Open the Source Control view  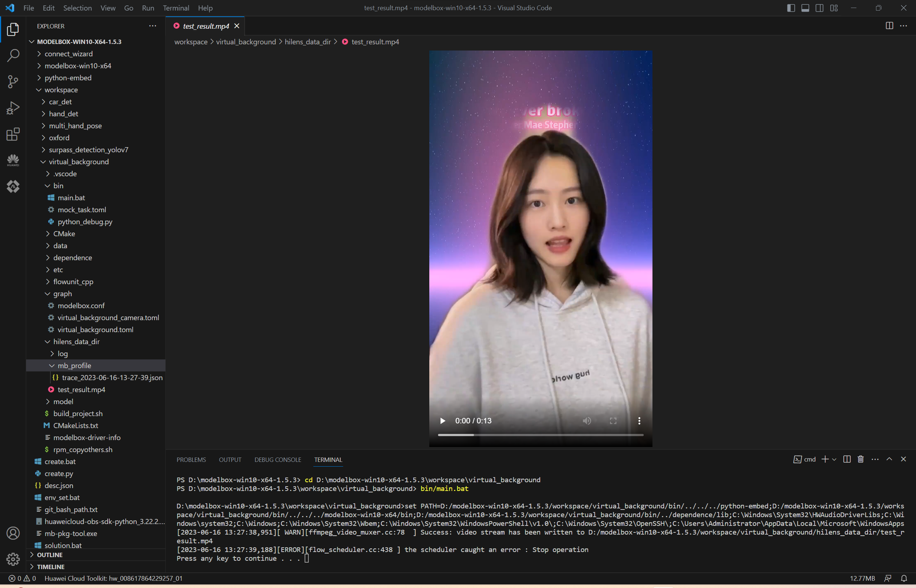click(x=13, y=81)
